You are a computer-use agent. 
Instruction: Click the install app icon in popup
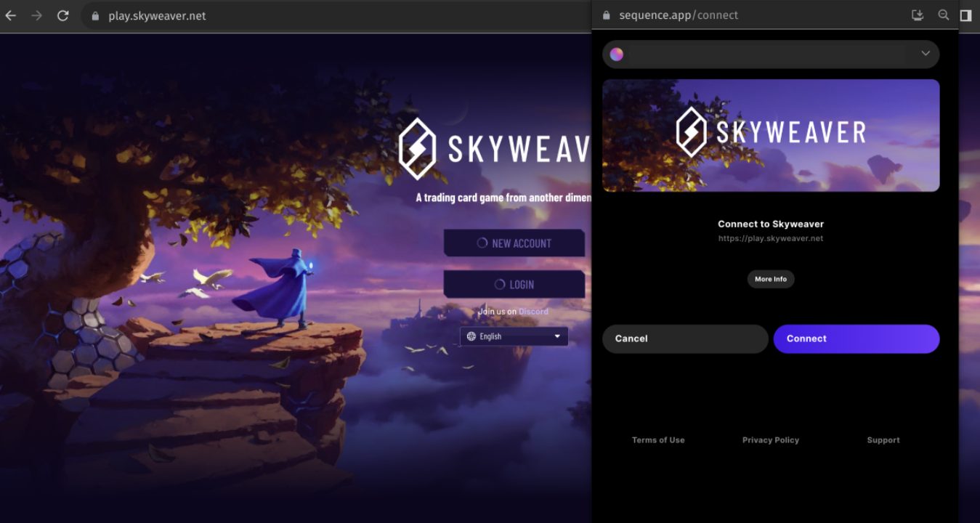[918, 15]
